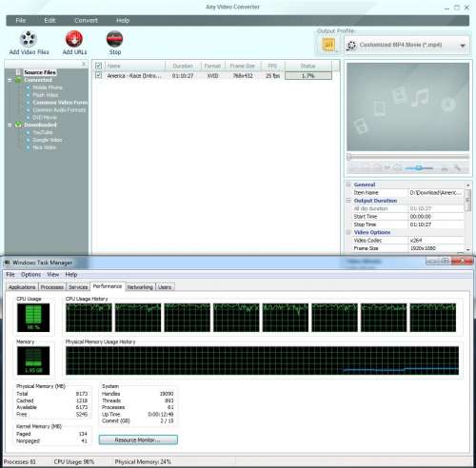Switch to the Networking tab
The width and height of the screenshot is (476, 468).
pyautogui.click(x=140, y=287)
